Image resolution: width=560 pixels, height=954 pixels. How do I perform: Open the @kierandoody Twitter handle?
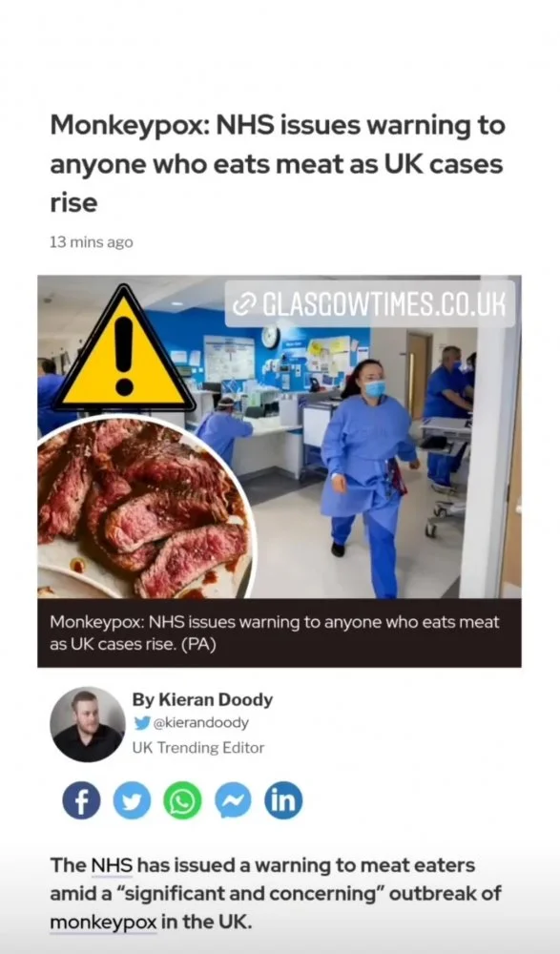[x=199, y=723]
